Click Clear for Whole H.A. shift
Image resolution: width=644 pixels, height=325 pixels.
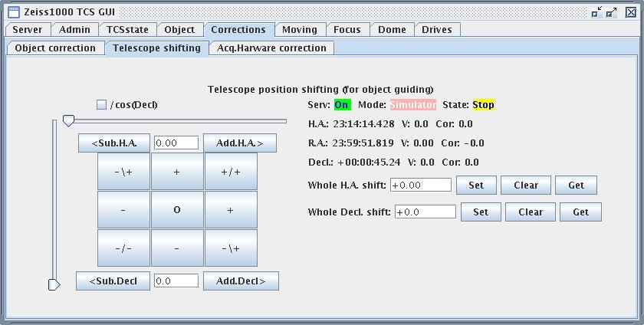pos(526,185)
